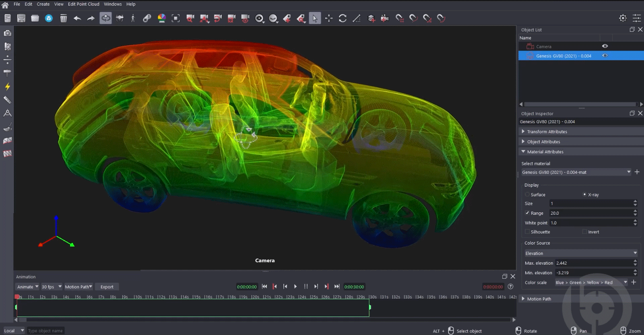Click the save file floppy disk icon

[x=21, y=18]
